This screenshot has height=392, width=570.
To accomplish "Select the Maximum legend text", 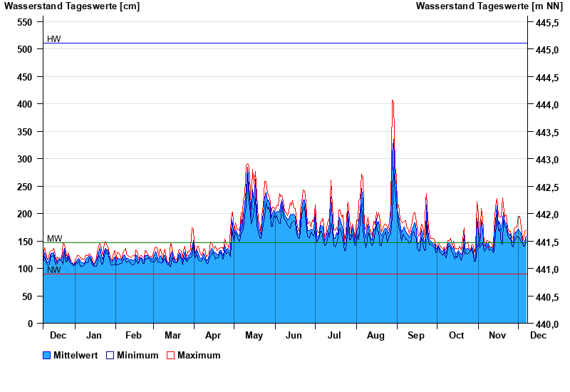I will tap(199, 356).
